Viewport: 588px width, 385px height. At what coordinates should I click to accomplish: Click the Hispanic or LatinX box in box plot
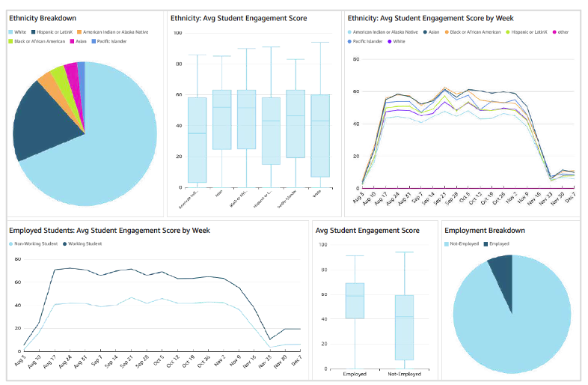coord(271,131)
